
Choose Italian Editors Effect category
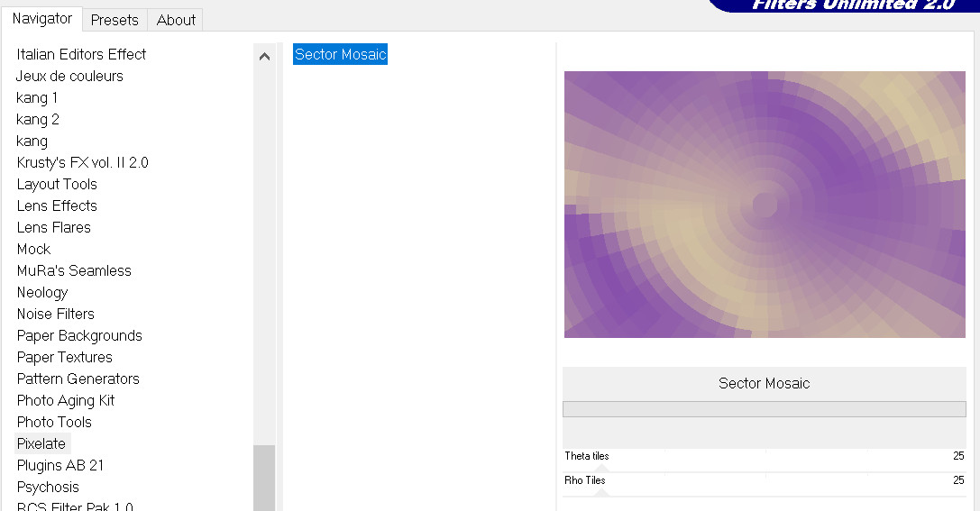click(81, 55)
